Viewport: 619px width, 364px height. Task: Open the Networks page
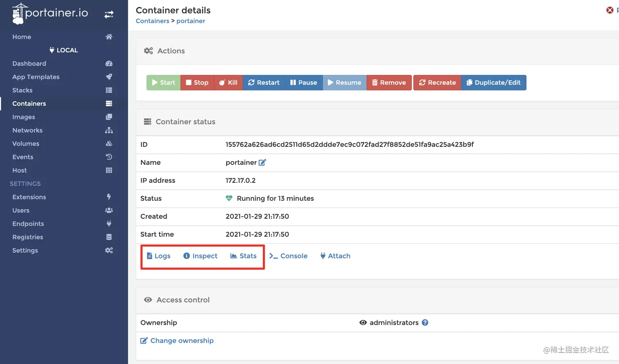pyautogui.click(x=27, y=130)
